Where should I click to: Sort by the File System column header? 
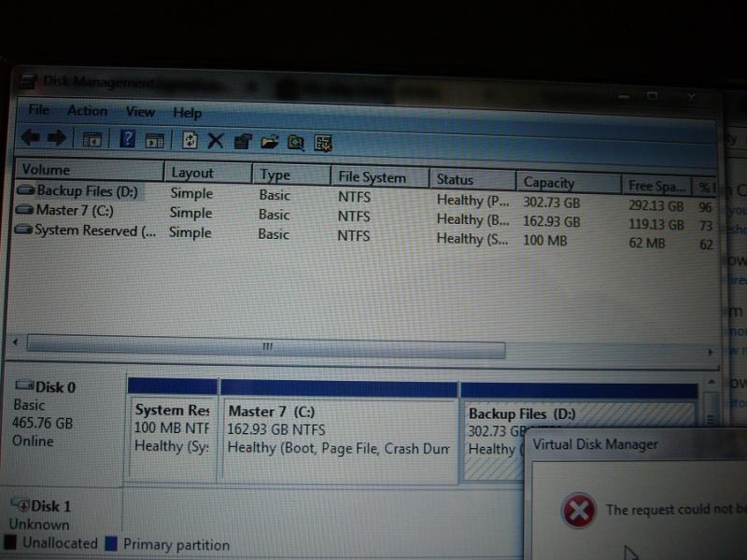(x=372, y=177)
